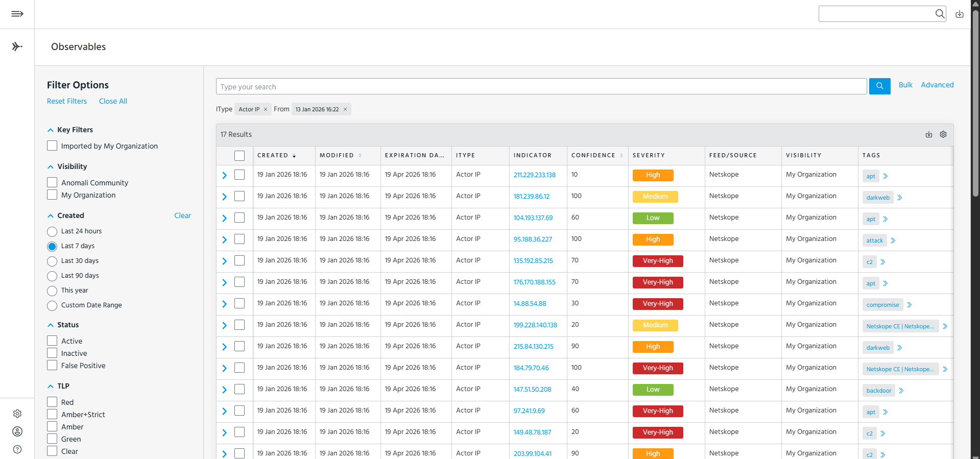Viewport: 980px width, 459px height.
Task: Open indicator 97.241.9.69 link
Action: 529,410
